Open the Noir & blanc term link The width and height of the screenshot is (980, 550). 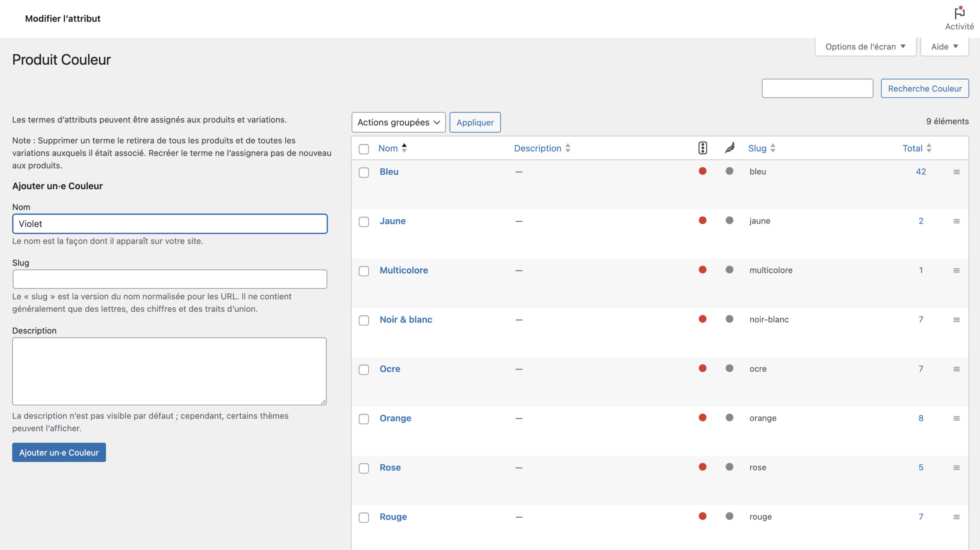pos(406,320)
